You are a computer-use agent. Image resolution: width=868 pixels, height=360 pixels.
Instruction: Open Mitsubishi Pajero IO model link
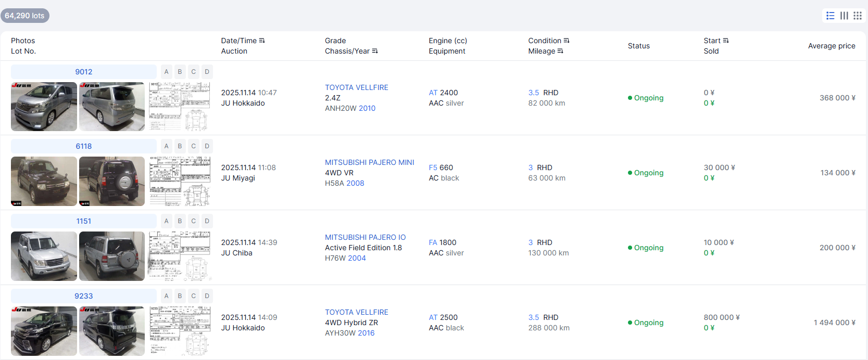pos(365,237)
